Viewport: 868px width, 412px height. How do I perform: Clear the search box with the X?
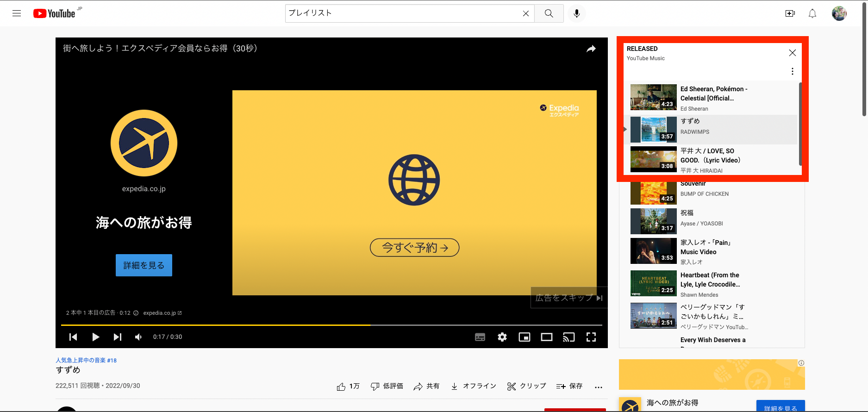(x=526, y=13)
